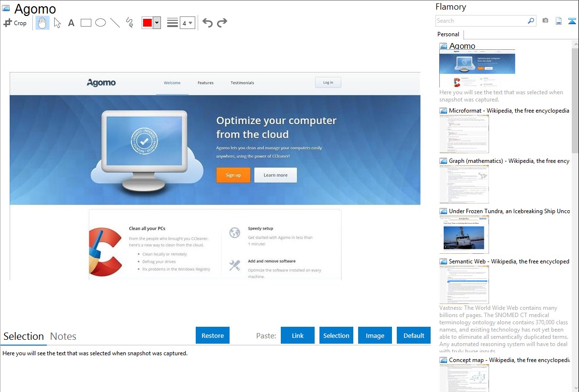Paste as Link
The image size is (579, 392).
point(298,335)
